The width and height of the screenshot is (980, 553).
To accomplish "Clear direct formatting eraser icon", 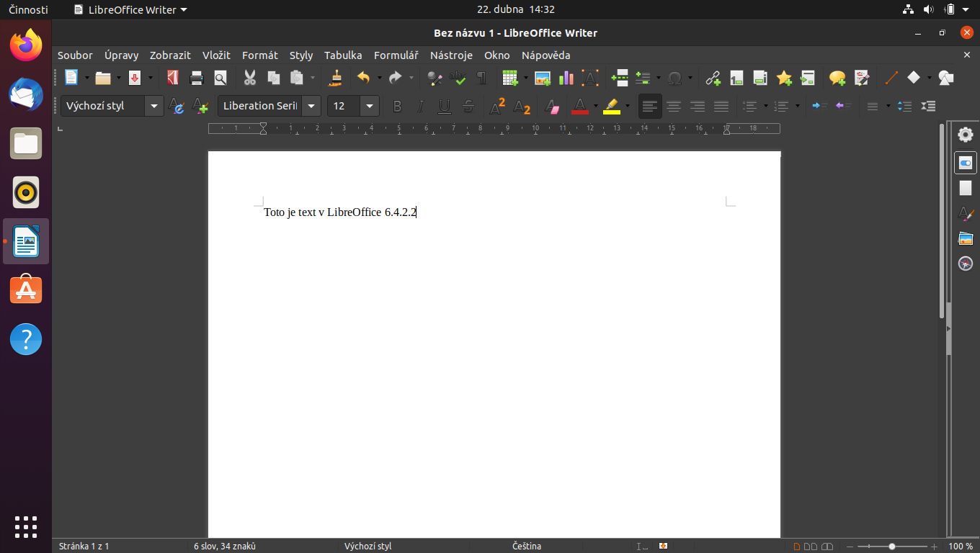I will tap(551, 107).
